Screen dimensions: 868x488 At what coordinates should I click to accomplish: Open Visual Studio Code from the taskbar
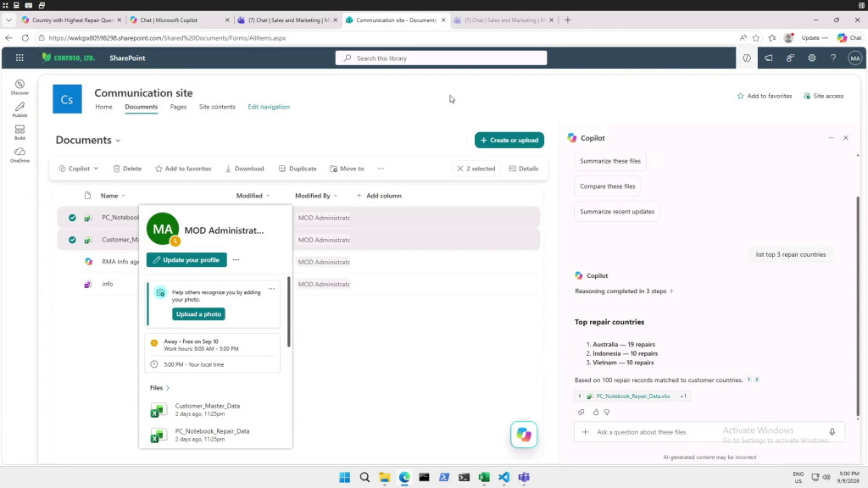click(x=504, y=477)
